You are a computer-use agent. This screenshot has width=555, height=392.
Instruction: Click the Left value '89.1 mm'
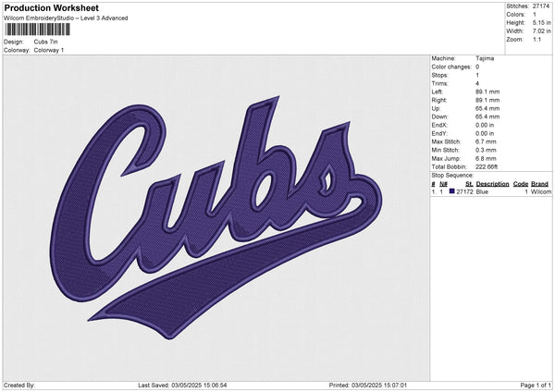(487, 92)
